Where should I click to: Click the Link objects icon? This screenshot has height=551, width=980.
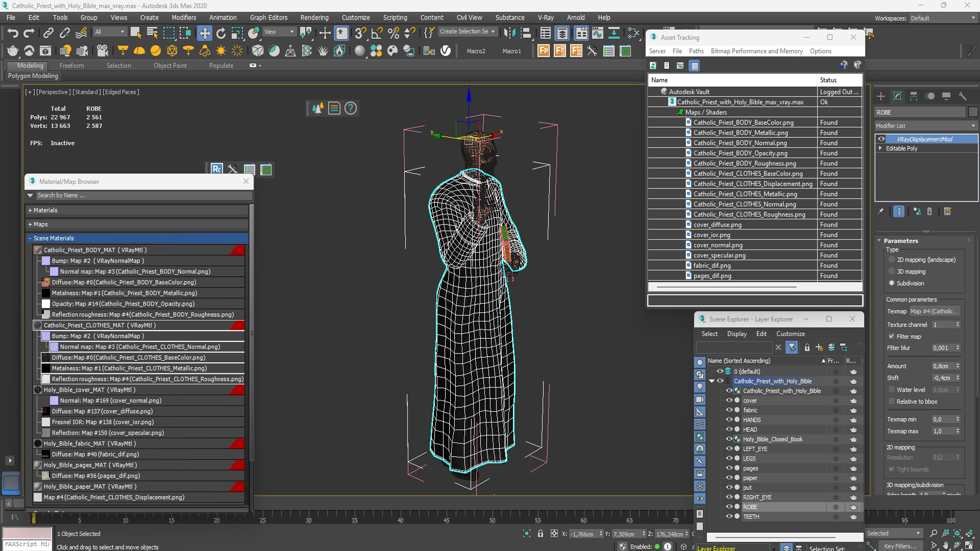(x=48, y=33)
